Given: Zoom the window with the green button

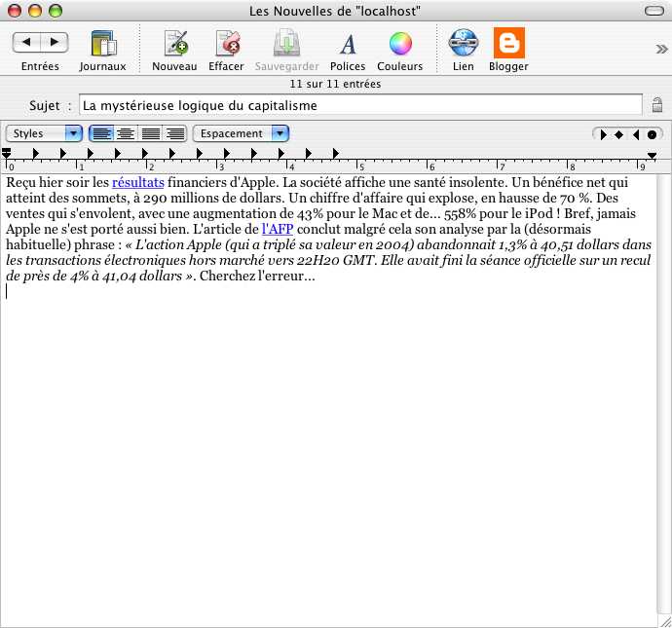Looking at the screenshot, I should click(x=56, y=11).
